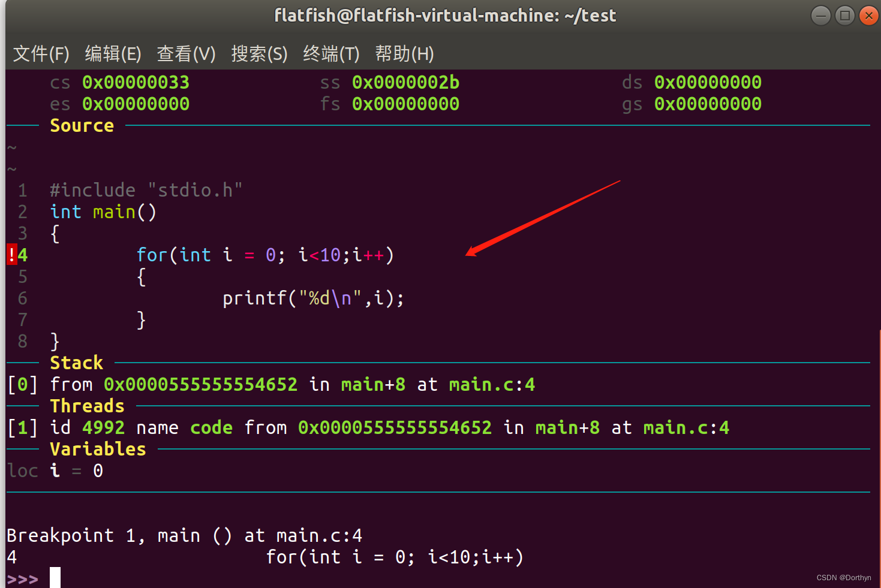Click the local variable i = 0
The height and width of the screenshot is (588, 881).
click(77, 471)
